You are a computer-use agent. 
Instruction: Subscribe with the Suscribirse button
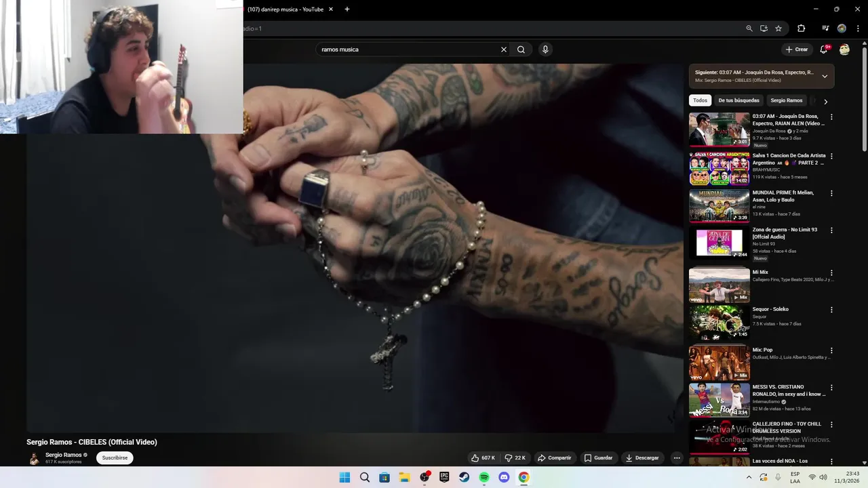(115, 458)
